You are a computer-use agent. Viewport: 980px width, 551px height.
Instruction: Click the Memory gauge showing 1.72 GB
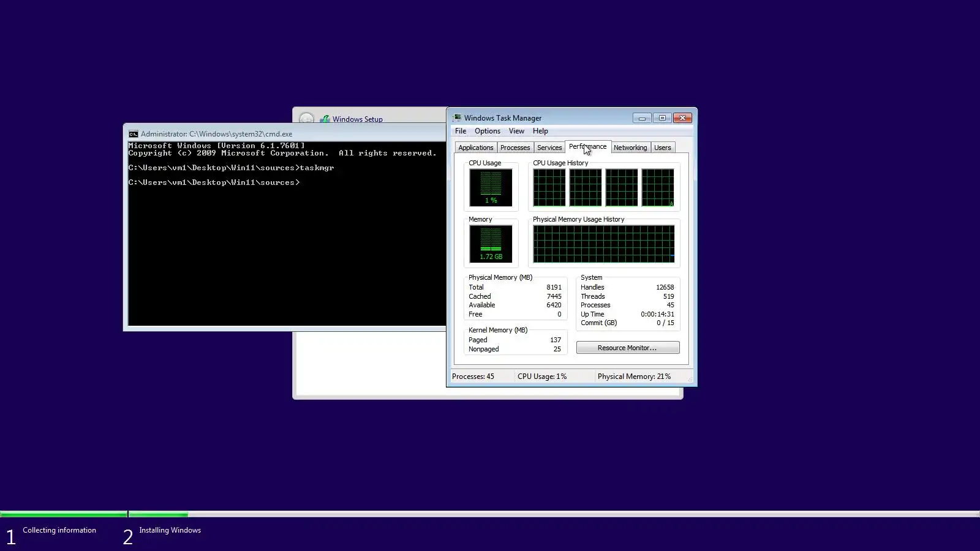coord(491,244)
